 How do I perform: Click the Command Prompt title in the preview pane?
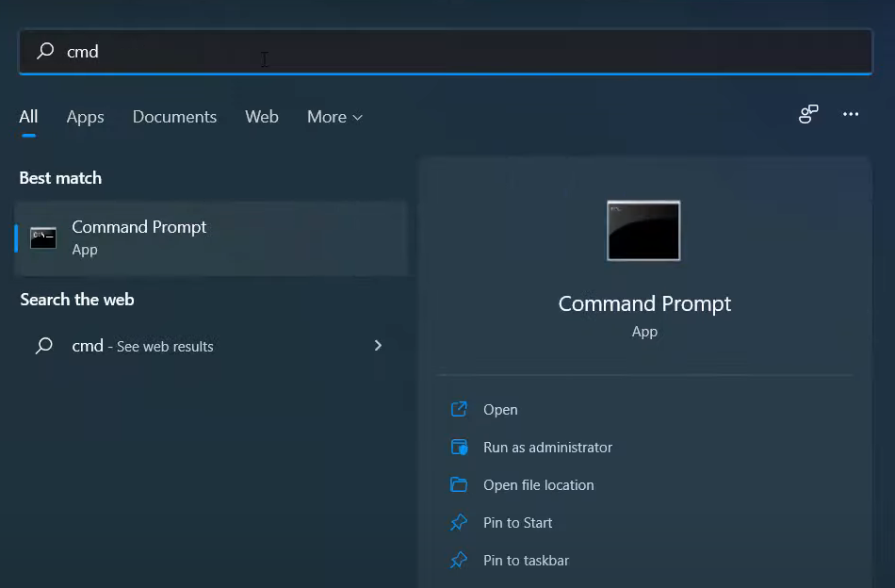coord(644,303)
